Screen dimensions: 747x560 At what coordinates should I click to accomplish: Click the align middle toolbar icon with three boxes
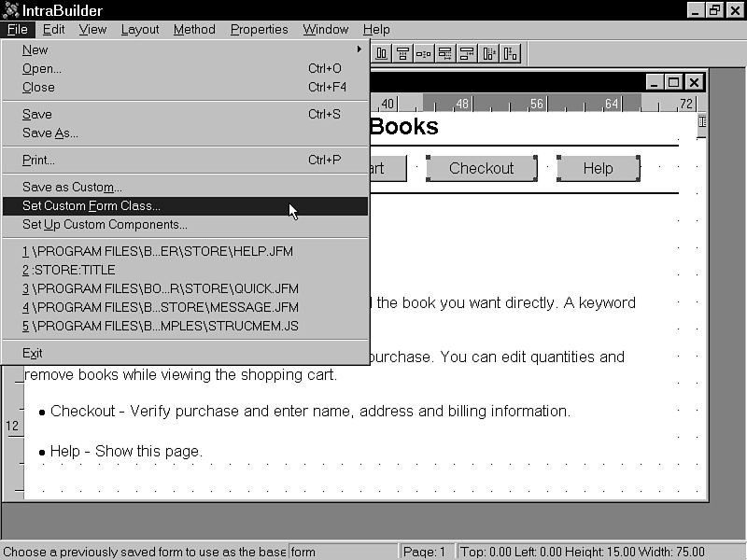click(x=424, y=54)
